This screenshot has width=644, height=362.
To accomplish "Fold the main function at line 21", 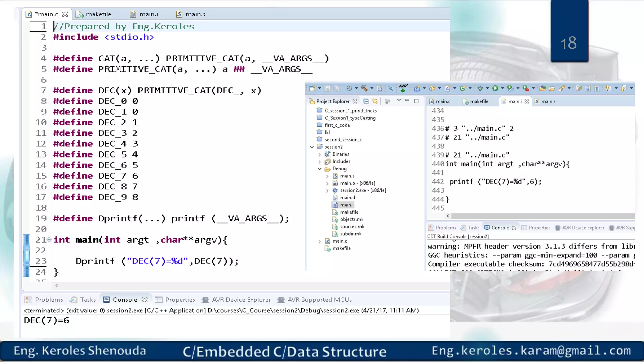I will 49,240.
